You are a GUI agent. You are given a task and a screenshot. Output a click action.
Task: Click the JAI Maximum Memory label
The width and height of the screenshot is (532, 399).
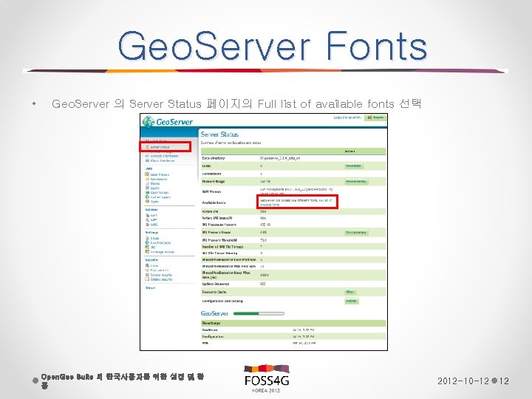219,225
